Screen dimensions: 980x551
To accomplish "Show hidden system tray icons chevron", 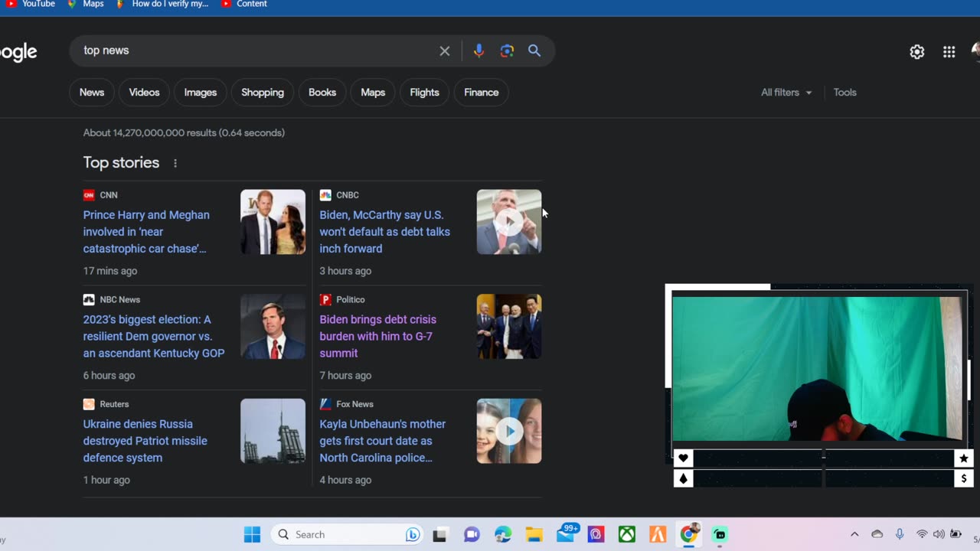I will (854, 534).
